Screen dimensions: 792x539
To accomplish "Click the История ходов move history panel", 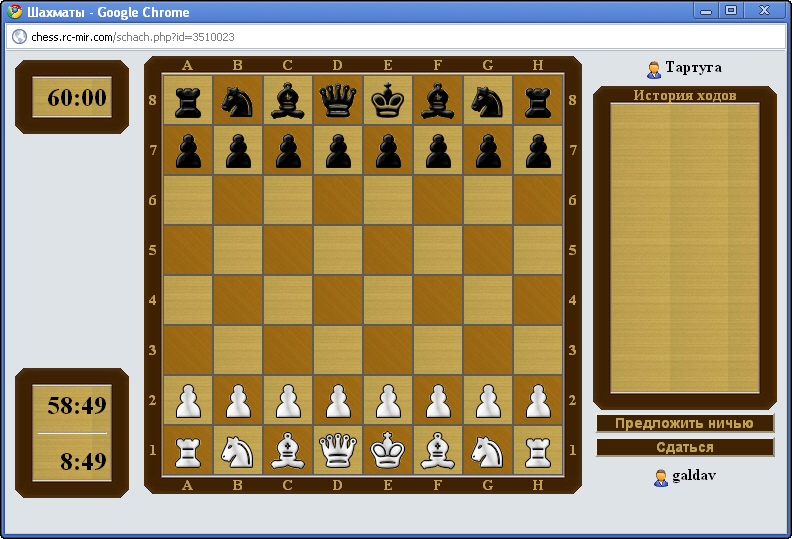I will pos(685,248).
